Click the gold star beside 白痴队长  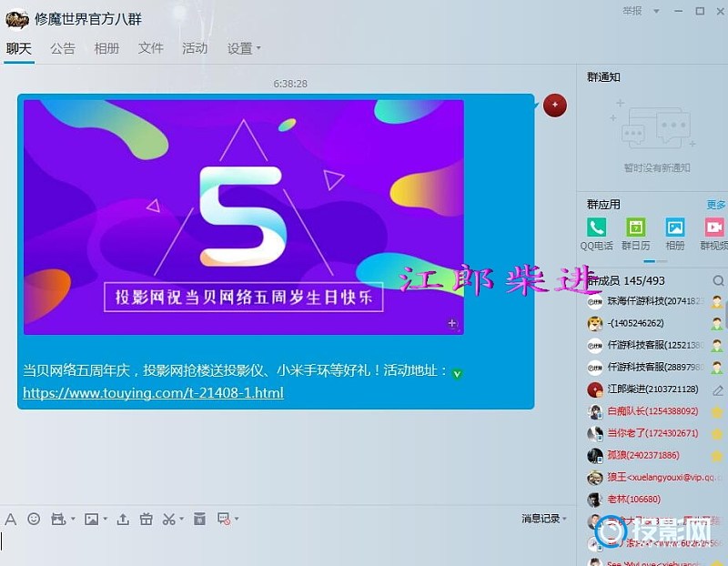[717, 412]
